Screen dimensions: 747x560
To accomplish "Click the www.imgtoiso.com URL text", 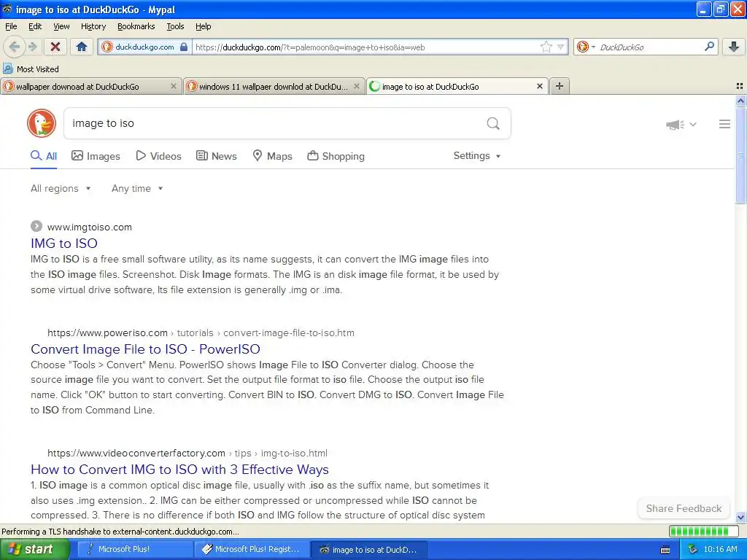I will coord(90,227).
